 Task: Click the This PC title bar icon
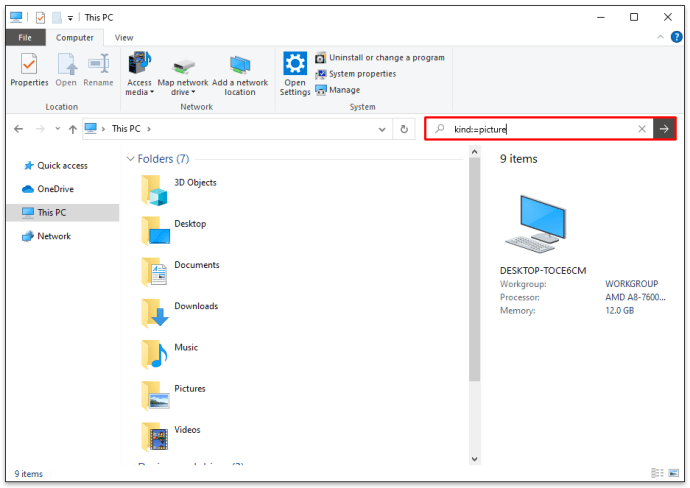(x=16, y=17)
